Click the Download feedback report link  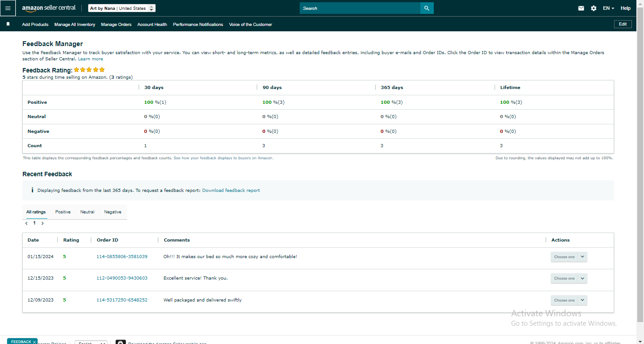point(231,191)
